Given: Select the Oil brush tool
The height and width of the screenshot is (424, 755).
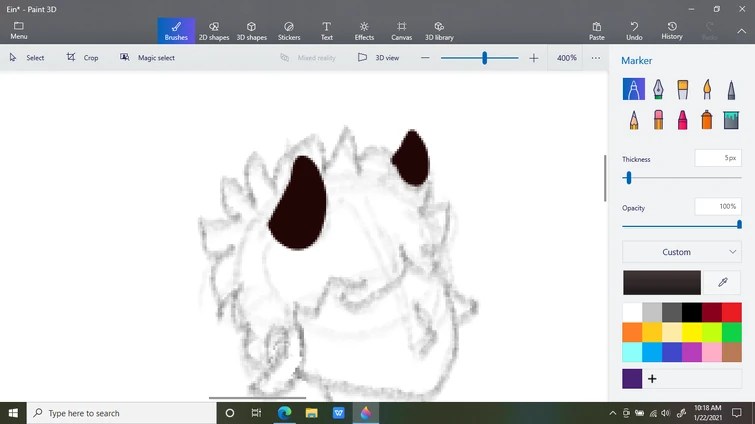Looking at the screenshot, I should coord(683,90).
